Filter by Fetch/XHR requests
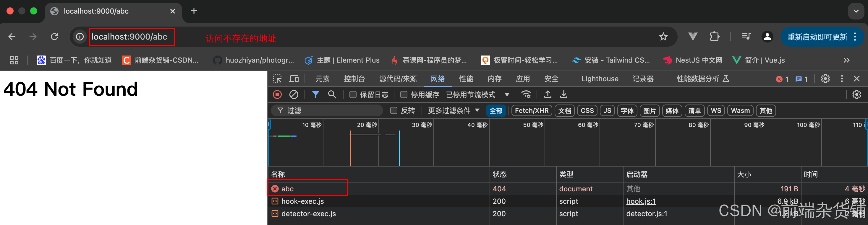The width and height of the screenshot is (868, 225). pos(531,111)
